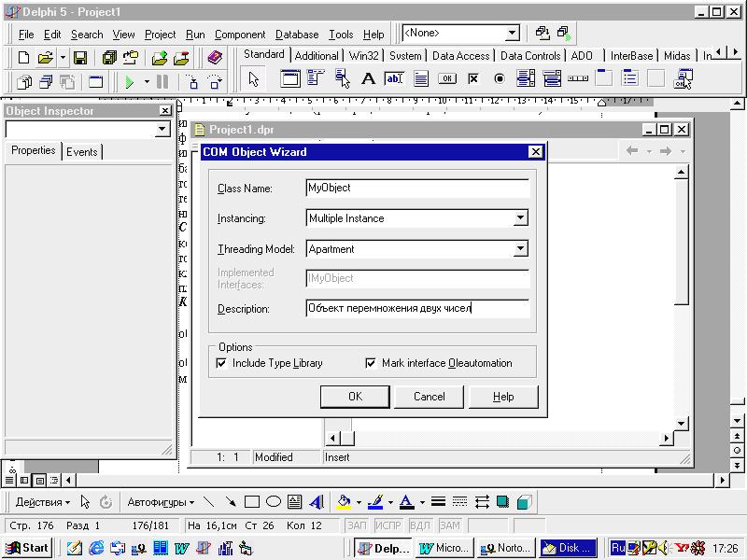
Task: Open the fill color dropdown arrow
Action: (359, 502)
